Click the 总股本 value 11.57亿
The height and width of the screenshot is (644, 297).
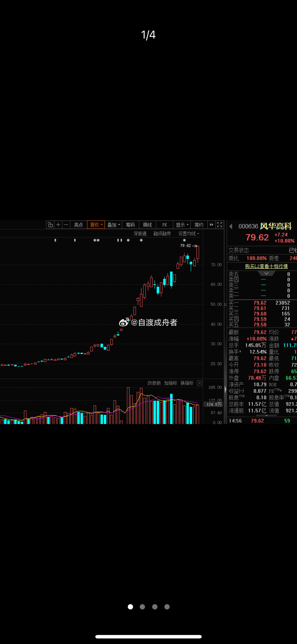(x=257, y=404)
